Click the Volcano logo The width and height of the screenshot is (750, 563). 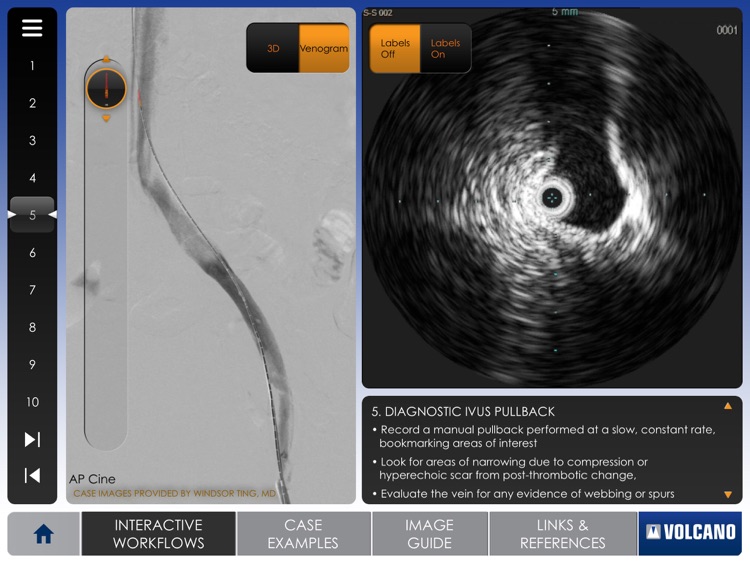click(x=690, y=534)
